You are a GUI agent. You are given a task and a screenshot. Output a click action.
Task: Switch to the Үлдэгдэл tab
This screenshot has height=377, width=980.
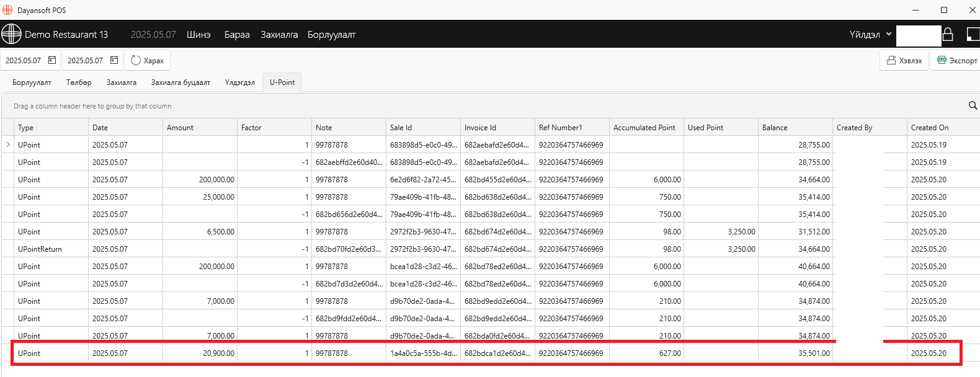pos(240,82)
